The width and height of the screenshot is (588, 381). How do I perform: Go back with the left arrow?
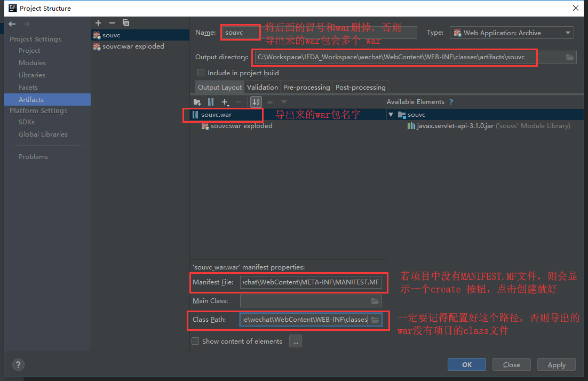point(12,24)
